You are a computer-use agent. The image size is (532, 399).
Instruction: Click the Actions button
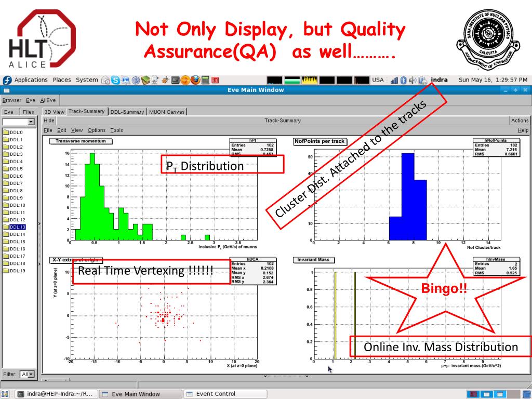point(520,121)
